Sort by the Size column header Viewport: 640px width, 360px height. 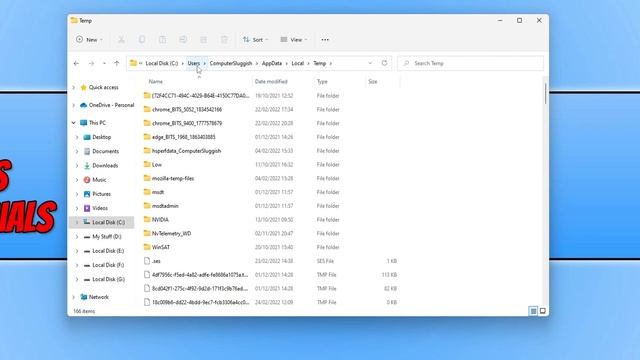pos(373,82)
